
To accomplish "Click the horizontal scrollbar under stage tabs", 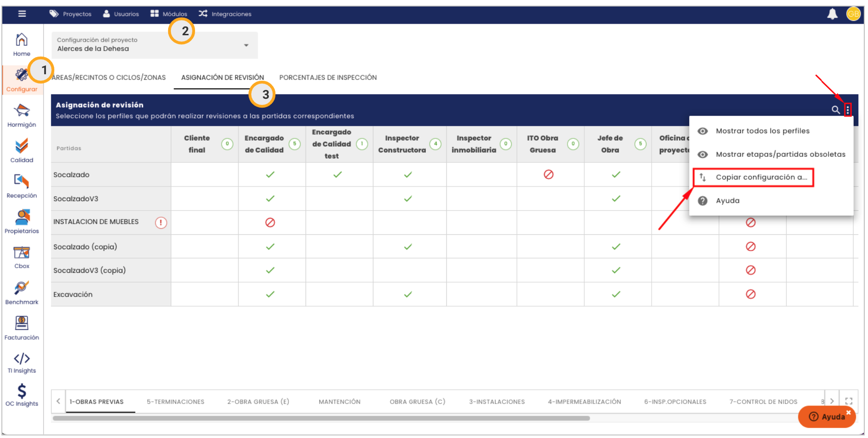I will coord(320,419).
